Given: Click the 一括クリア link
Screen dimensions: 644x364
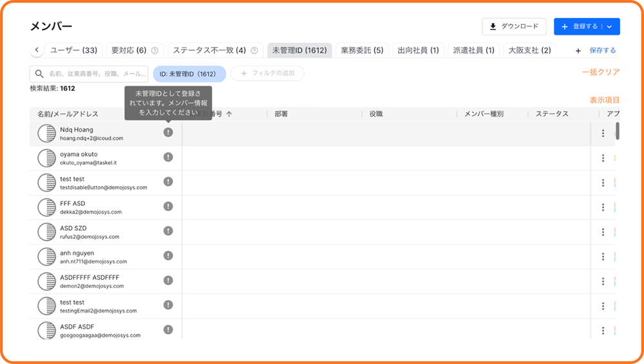Looking at the screenshot, I should 600,73.
